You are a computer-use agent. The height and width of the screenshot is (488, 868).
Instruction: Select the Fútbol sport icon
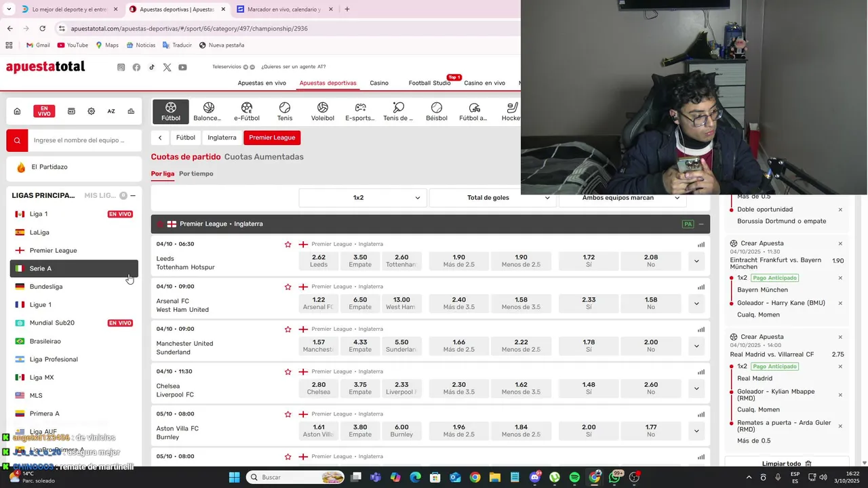pyautogui.click(x=171, y=111)
